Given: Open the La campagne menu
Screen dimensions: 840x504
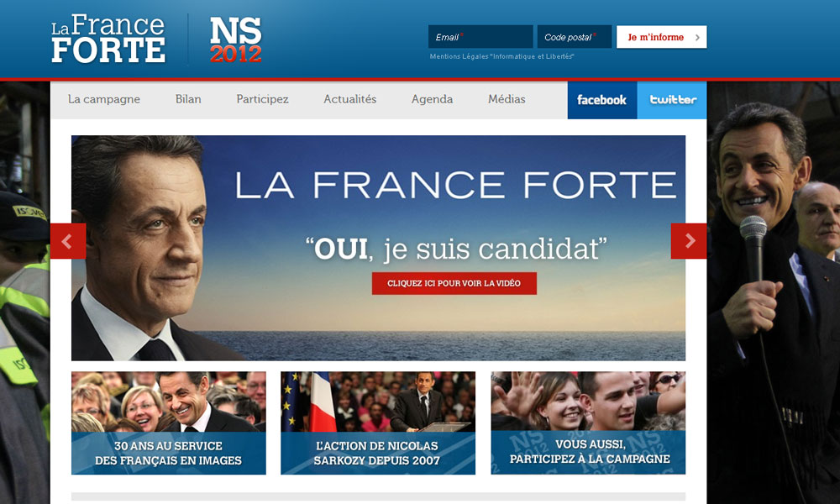Looking at the screenshot, I should [104, 99].
